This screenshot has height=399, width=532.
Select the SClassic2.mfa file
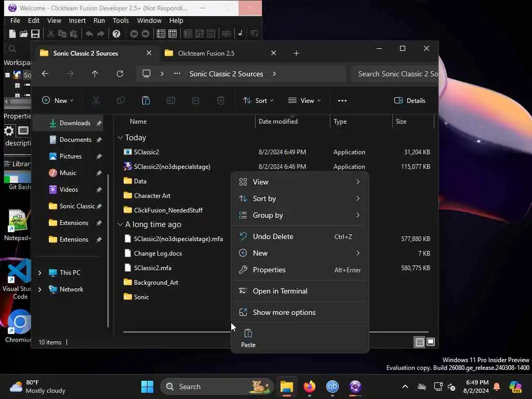(x=152, y=268)
